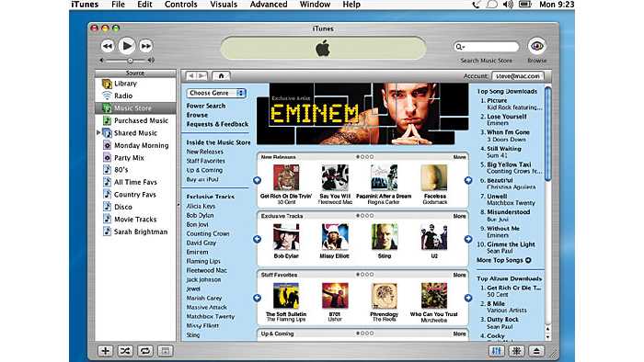Open the Controls menu
This screenshot has height=362, width=644.
(x=180, y=5)
